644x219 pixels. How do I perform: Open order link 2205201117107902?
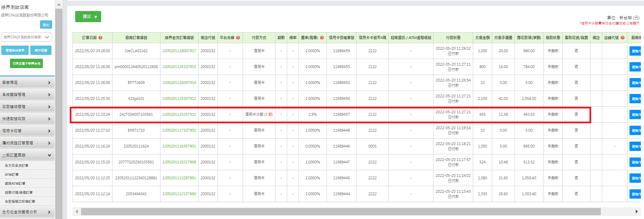(179, 130)
